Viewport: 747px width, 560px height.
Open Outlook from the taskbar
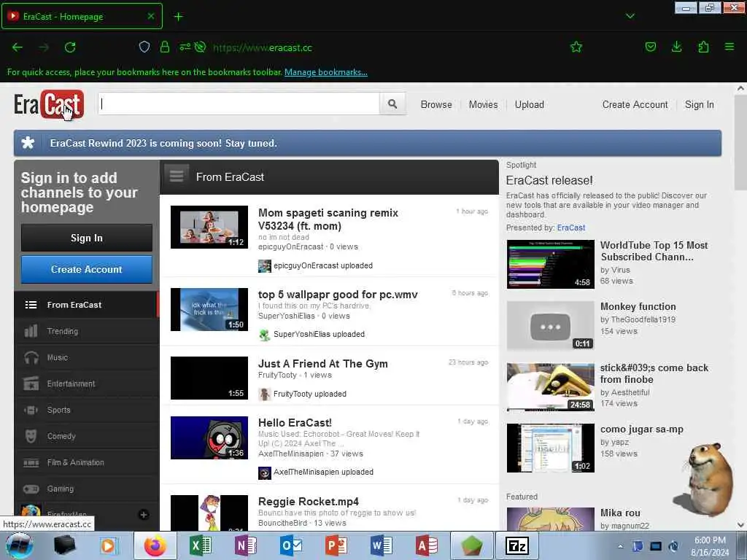click(x=290, y=545)
